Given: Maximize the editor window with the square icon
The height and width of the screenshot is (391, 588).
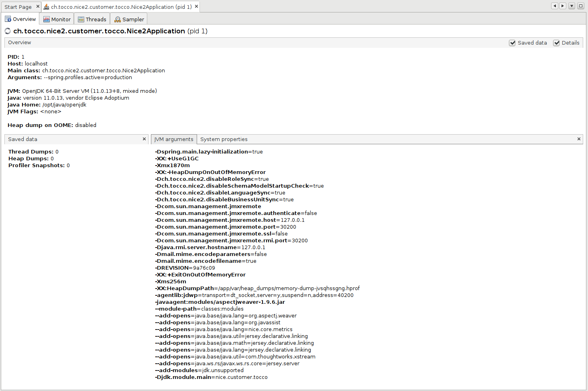Looking at the screenshot, I should (580, 6).
